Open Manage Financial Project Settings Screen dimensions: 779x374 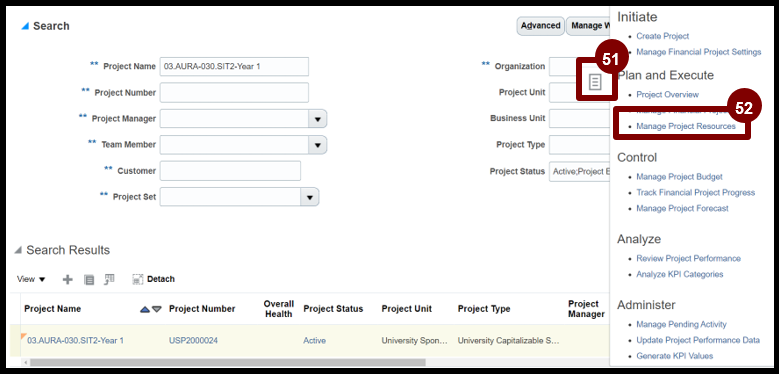pos(699,52)
